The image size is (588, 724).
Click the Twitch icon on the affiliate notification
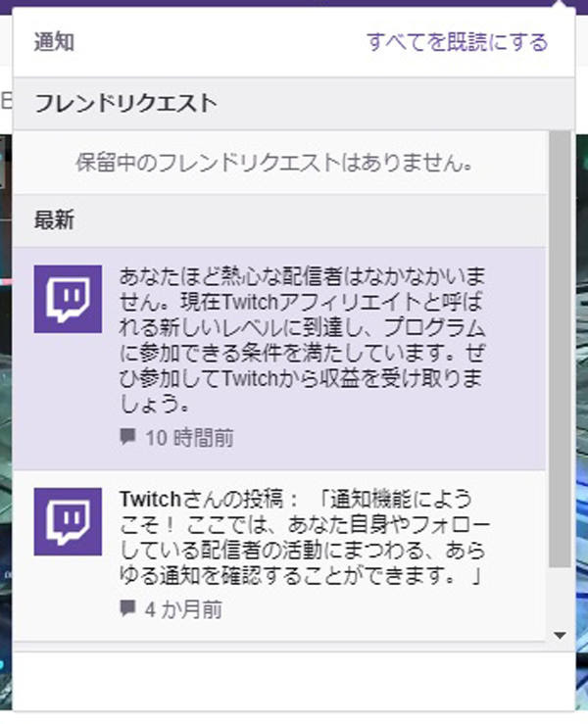point(68,299)
